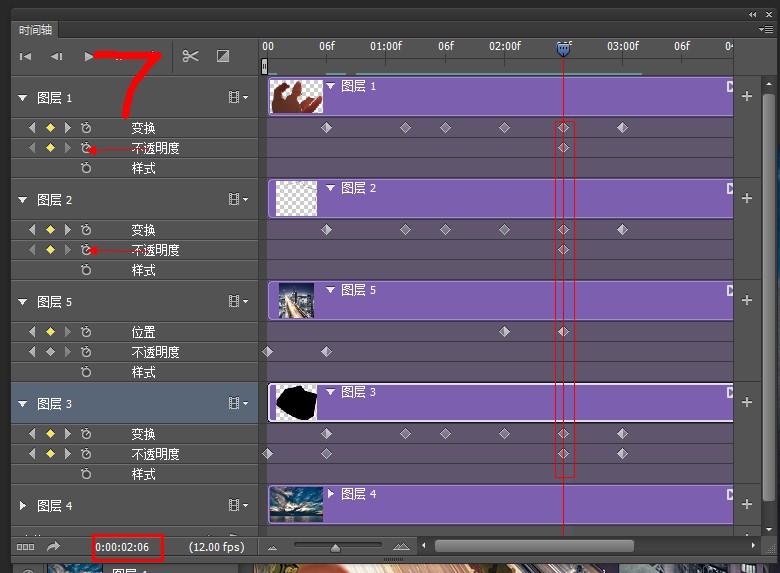Toggle stopwatch for 图层 1 变换

point(86,128)
